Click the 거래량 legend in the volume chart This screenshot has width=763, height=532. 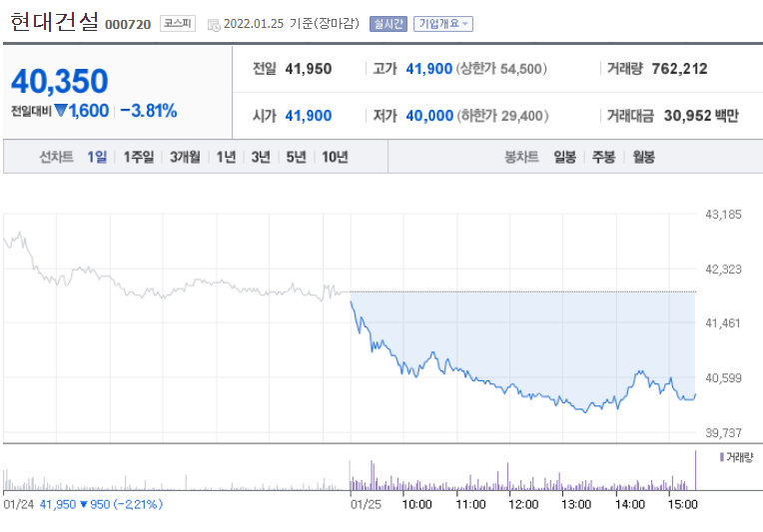[736, 457]
